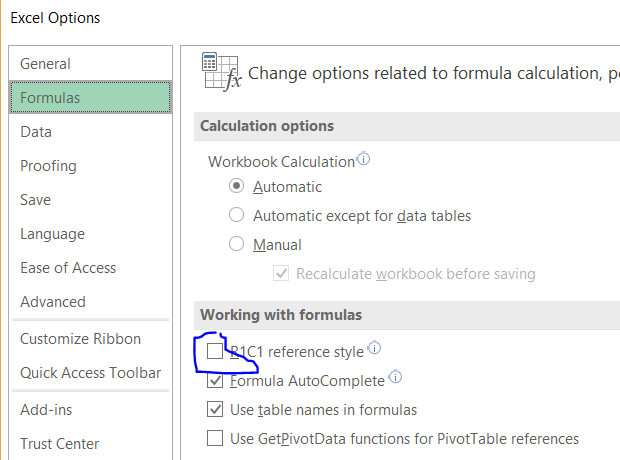Screen dimensions: 620x460
Task: Select Manual calculation option
Action: (237, 244)
